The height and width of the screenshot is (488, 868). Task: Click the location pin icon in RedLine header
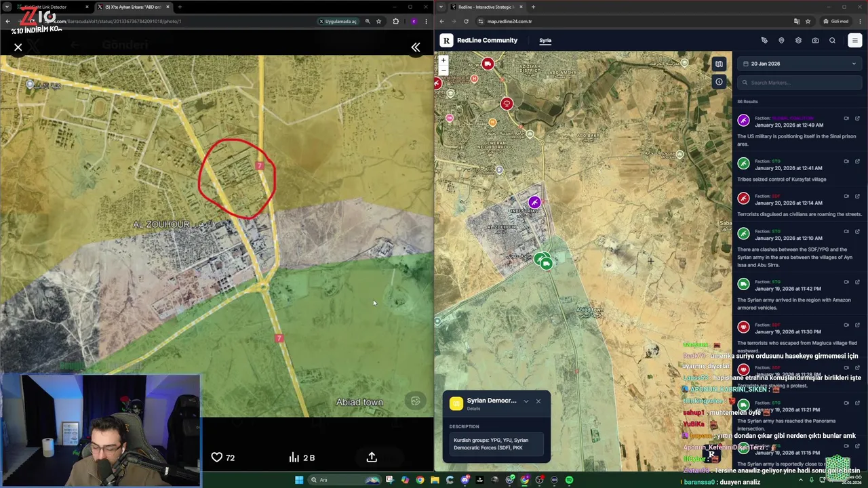point(781,40)
